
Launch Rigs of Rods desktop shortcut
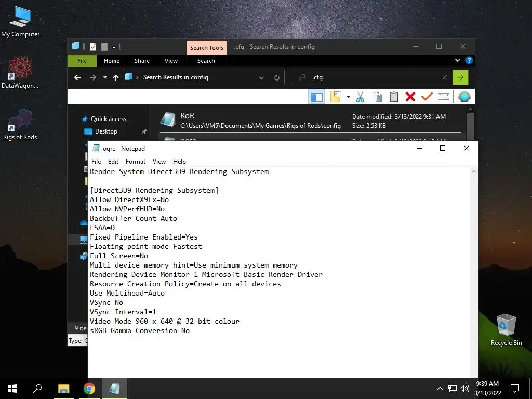(x=20, y=124)
